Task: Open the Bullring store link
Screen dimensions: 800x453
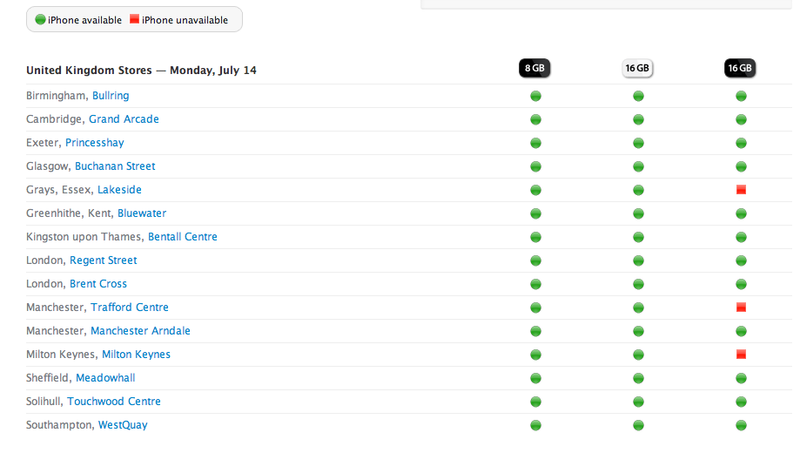Action: (111, 96)
